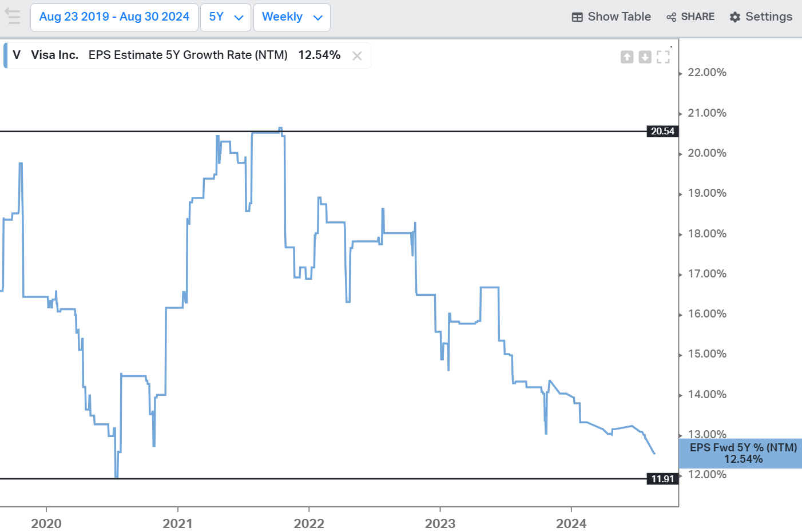Open chart Settings

coord(761,17)
